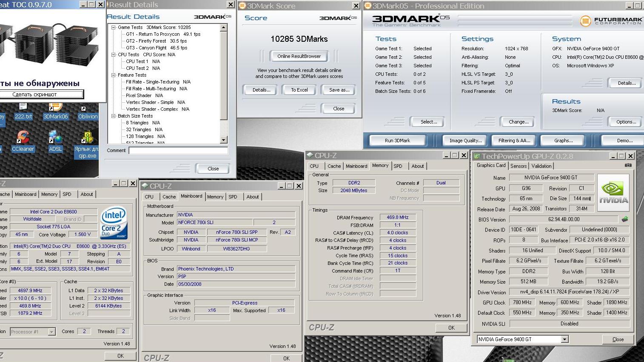The height and width of the screenshot is (362, 644).
Task: Click the NFORCE 780i SLI model field
Action: pos(215,222)
